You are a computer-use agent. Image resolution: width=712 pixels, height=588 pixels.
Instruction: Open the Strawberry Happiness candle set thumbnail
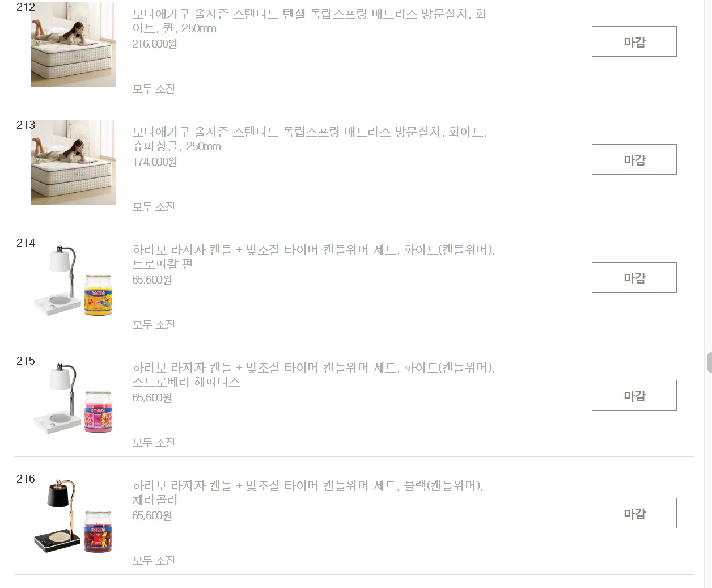click(x=73, y=399)
